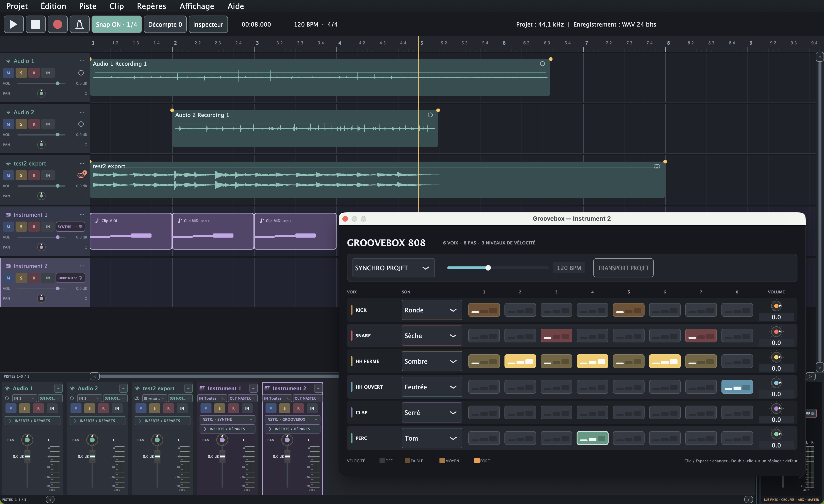Open the Édition menu

tap(53, 6)
